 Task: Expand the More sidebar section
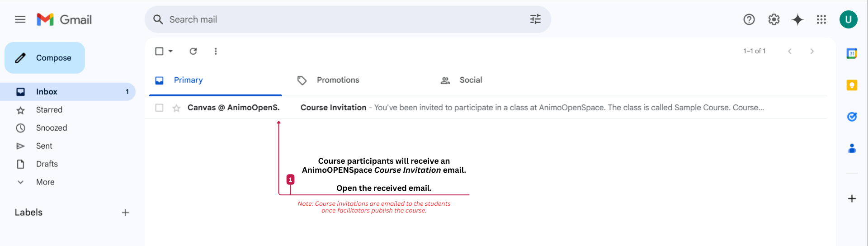pyautogui.click(x=45, y=182)
